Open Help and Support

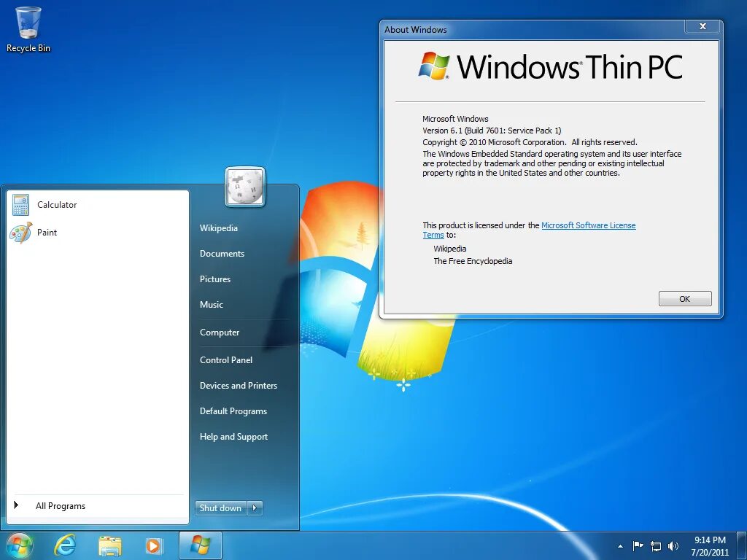coord(234,437)
